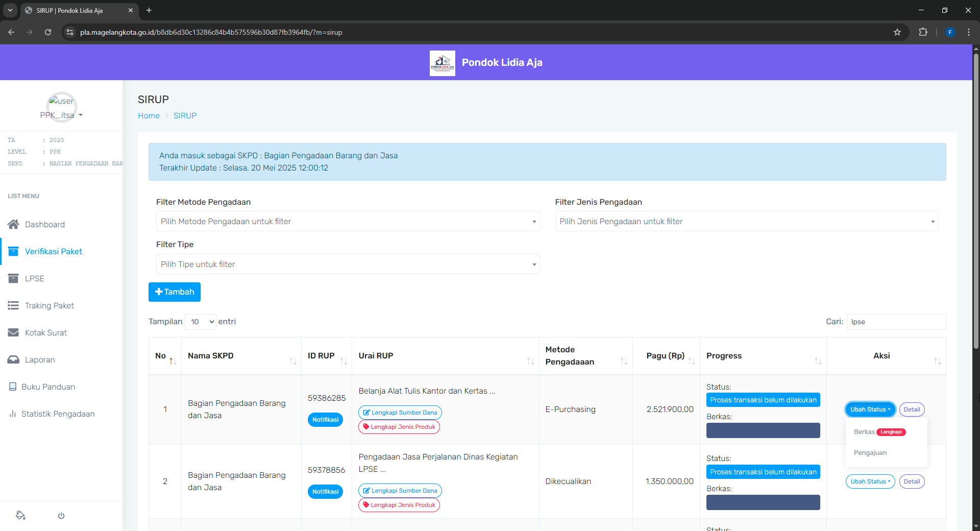Click the Buku Panduan book icon
The image size is (980, 531).
click(13, 387)
